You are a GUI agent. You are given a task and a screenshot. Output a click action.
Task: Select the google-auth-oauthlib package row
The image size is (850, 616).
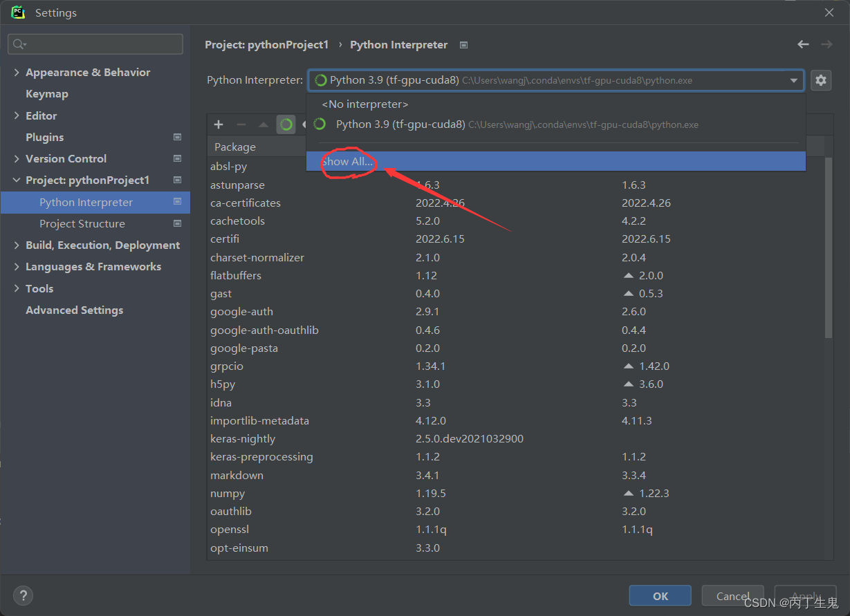pyautogui.click(x=516, y=330)
